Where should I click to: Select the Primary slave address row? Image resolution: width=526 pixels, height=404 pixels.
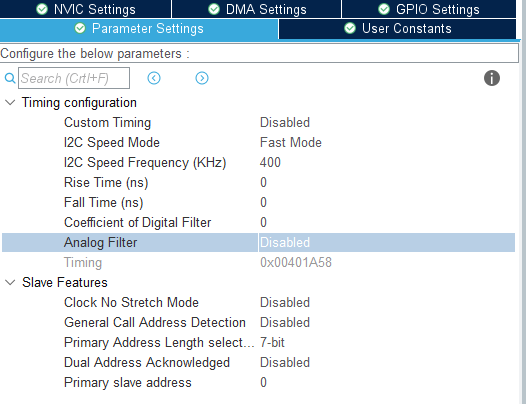click(258, 383)
